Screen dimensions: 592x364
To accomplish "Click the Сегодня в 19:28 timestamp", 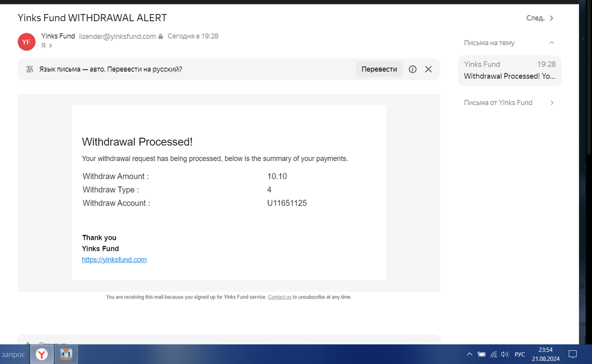I will tap(193, 36).
